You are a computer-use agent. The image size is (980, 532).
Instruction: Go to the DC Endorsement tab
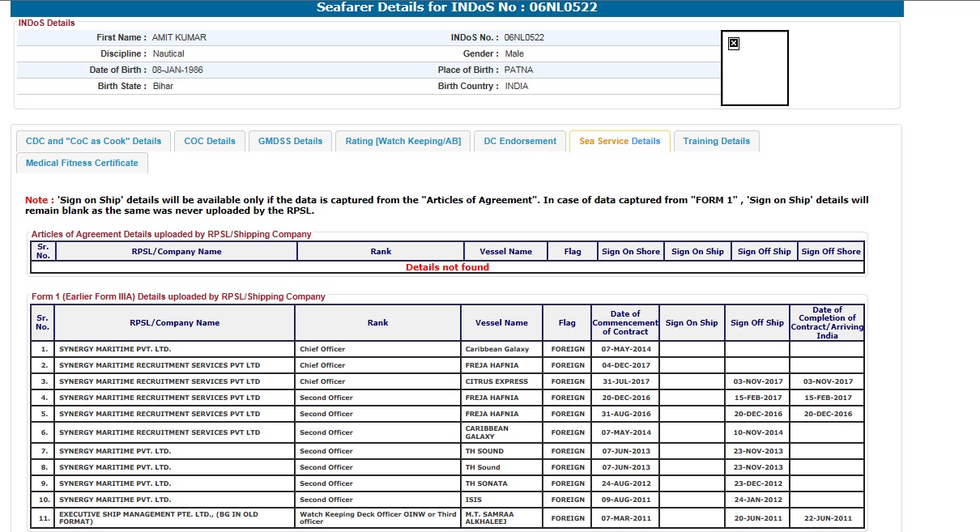pos(520,141)
